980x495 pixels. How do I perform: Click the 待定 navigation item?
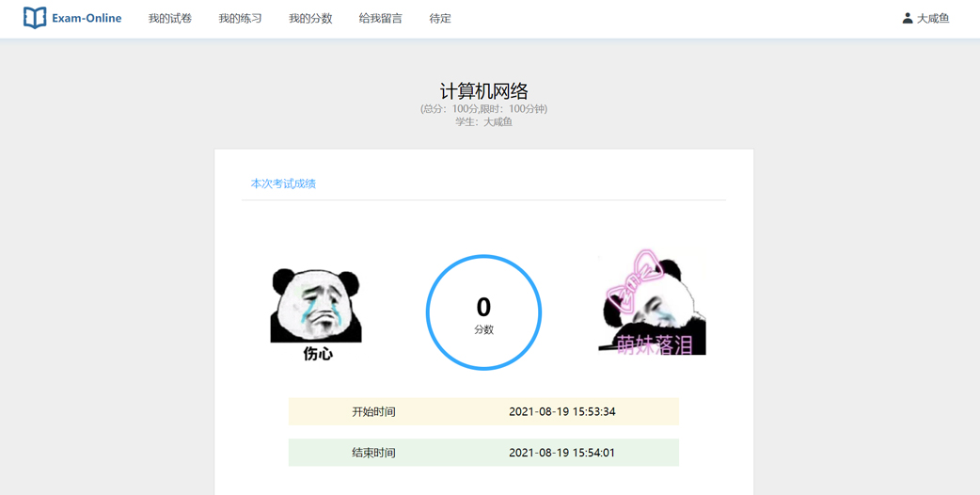point(440,18)
